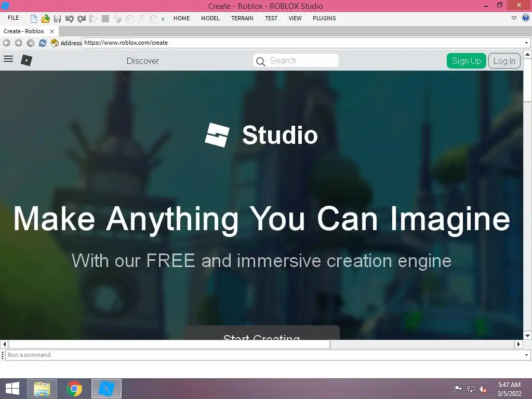Select the Roblox Studio taskbar icon
Image resolution: width=532 pixels, height=399 pixels.
click(107, 389)
